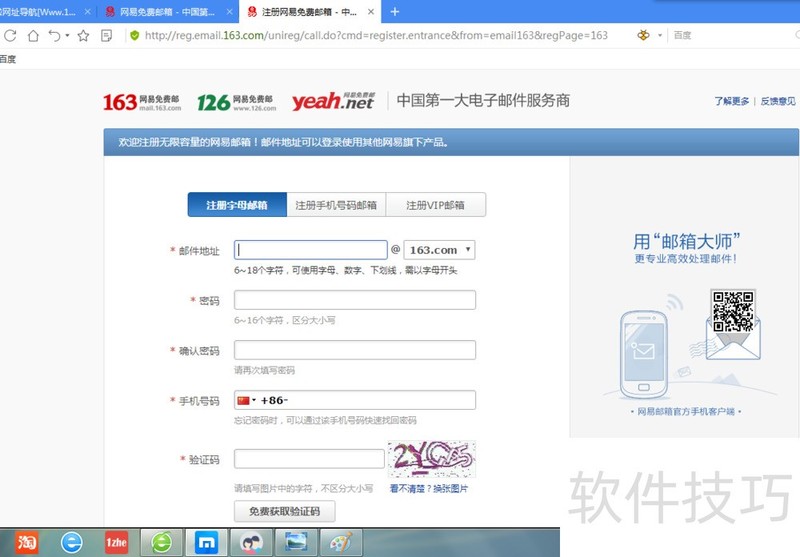The width and height of the screenshot is (800, 557).
Task: Open the 1zhe taskbar icon
Action: click(116, 543)
